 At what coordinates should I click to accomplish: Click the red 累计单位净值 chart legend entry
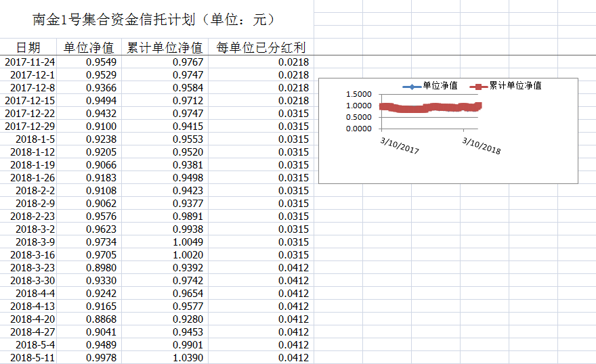tap(508, 86)
